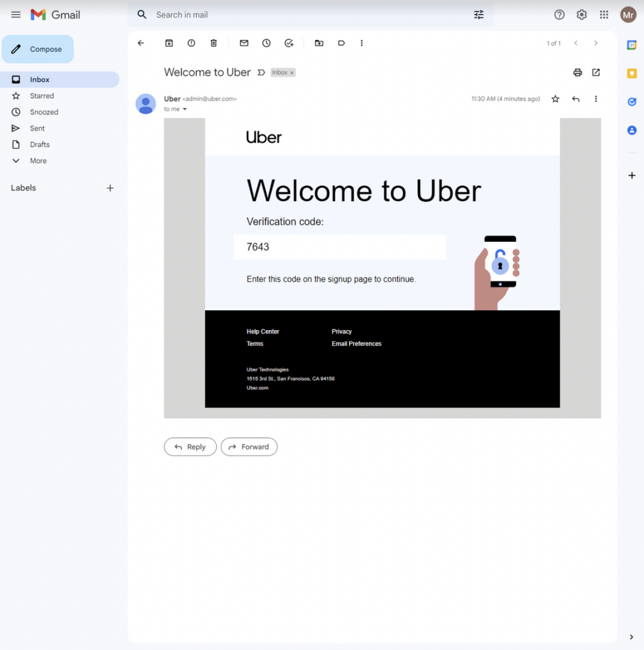This screenshot has height=650, width=644.
Task: Add email to Tasks
Action: tap(289, 43)
